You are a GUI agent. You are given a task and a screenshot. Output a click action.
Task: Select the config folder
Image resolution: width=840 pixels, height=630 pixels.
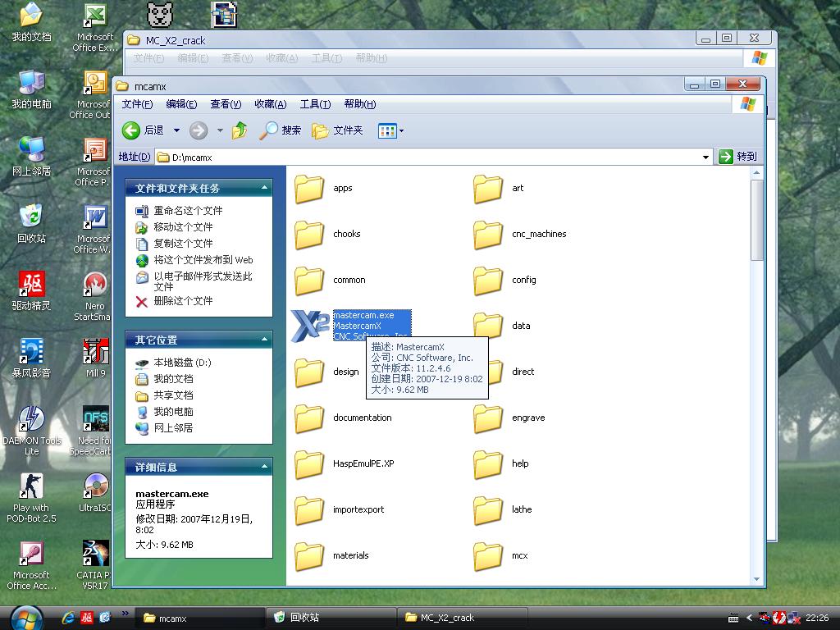pos(504,281)
